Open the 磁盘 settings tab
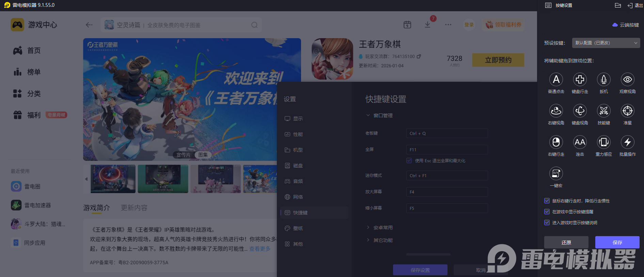 click(x=314, y=166)
